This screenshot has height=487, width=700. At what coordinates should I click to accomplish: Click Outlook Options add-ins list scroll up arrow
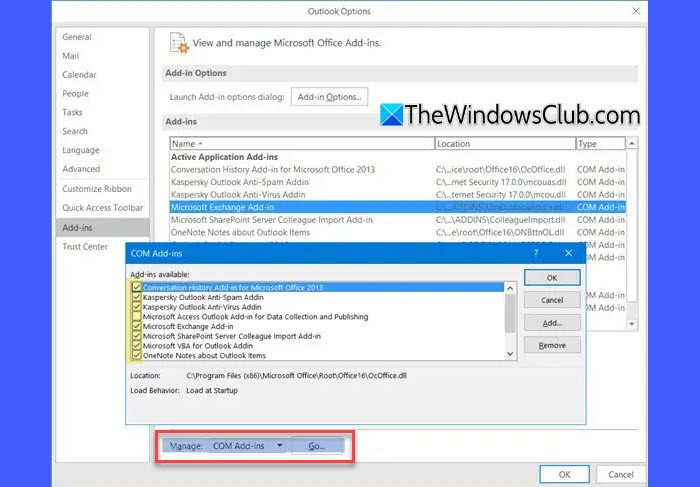(x=632, y=143)
